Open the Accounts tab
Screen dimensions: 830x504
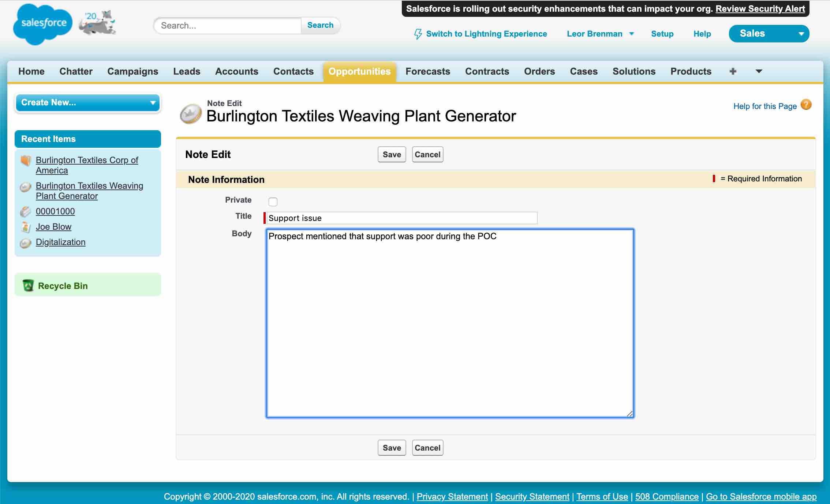coord(237,71)
